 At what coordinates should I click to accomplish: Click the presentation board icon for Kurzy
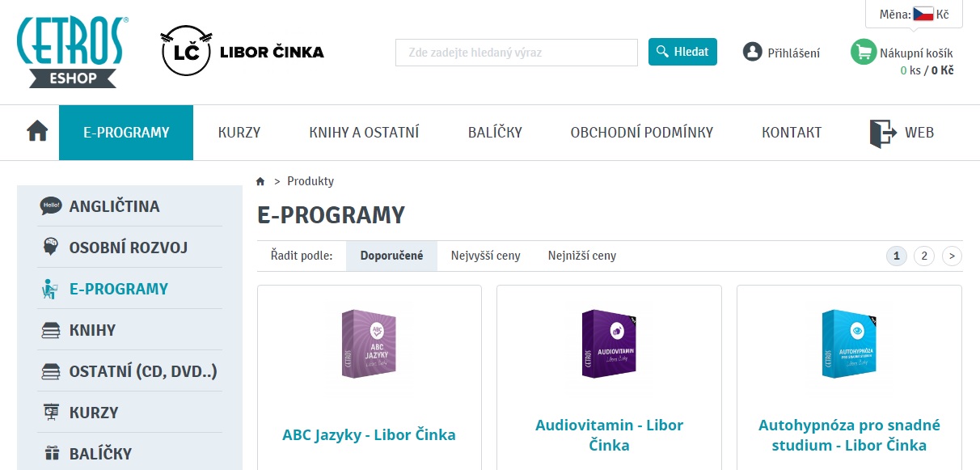[x=50, y=413]
